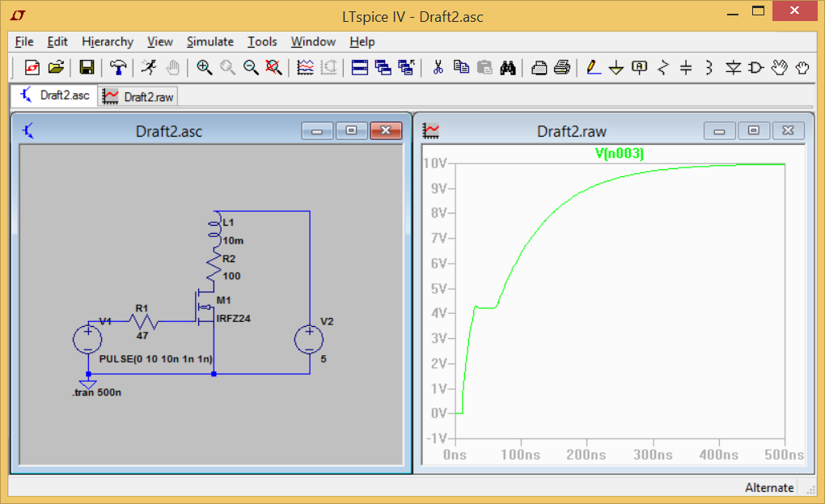The height and width of the screenshot is (504, 825).
Task: Select the Label Net tool
Action: pyautogui.click(x=639, y=67)
